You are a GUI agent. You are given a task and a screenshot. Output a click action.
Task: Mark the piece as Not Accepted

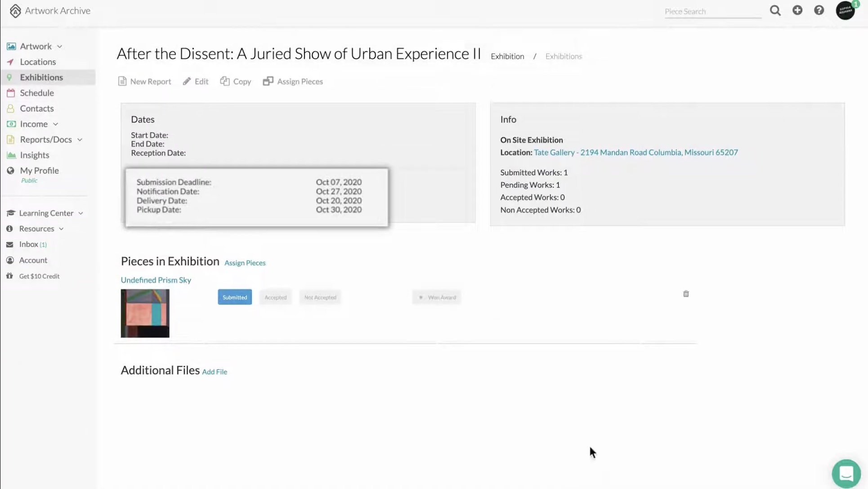pyautogui.click(x=320, y=297)
